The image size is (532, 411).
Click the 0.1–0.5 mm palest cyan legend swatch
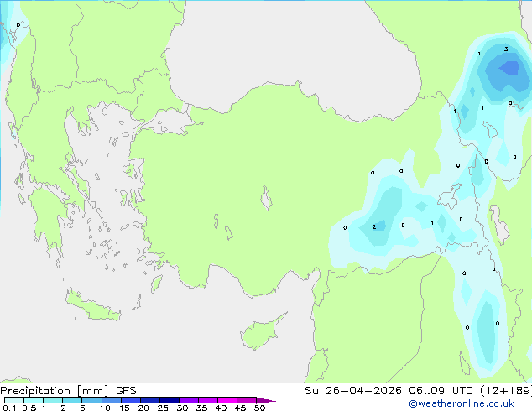(x=14, y=400)
